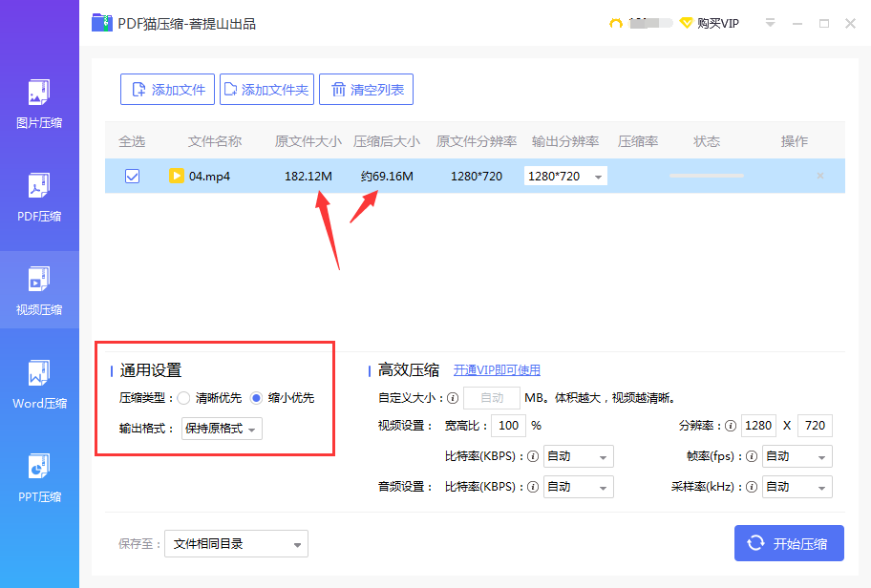
Task: Open the 帧率(fps) dropdown
Action: [797, 456]
